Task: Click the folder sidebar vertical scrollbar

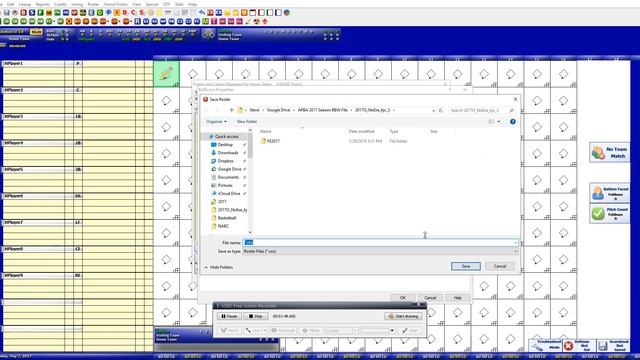Action: [250, 181]
